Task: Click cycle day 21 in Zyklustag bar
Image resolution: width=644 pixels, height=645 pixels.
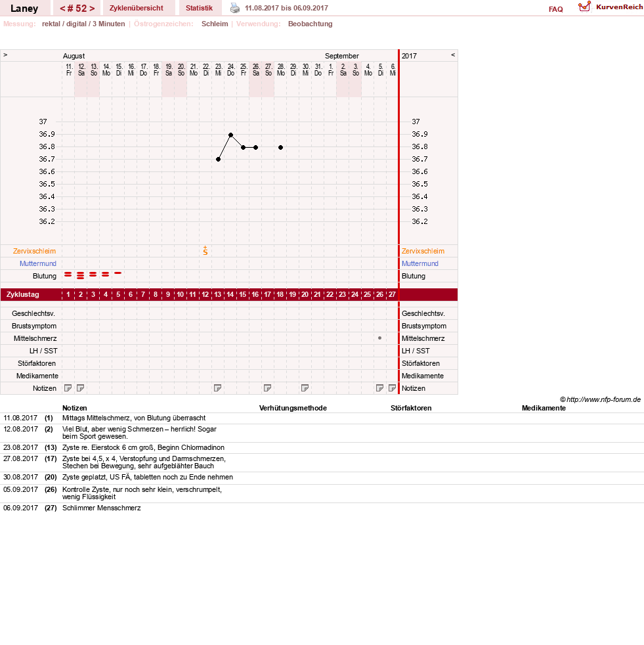Action: click(x=317, y=294)
